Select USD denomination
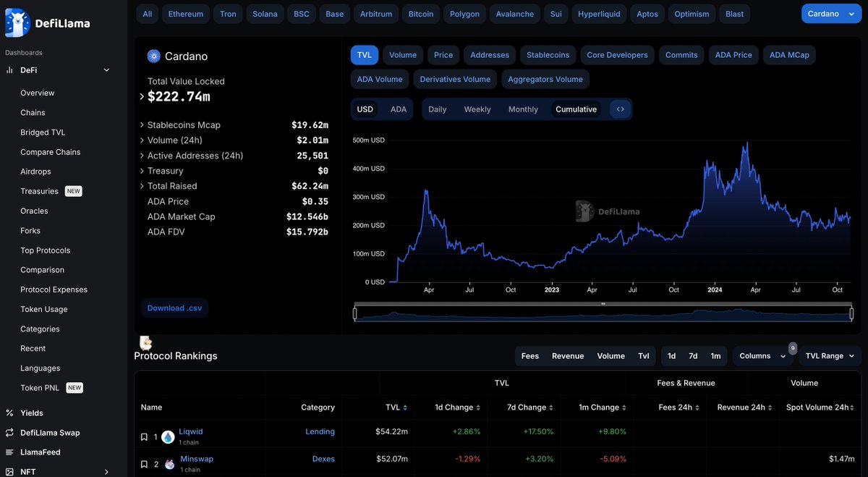Screen dimensions: 868x477 click(x=365, y=109)
